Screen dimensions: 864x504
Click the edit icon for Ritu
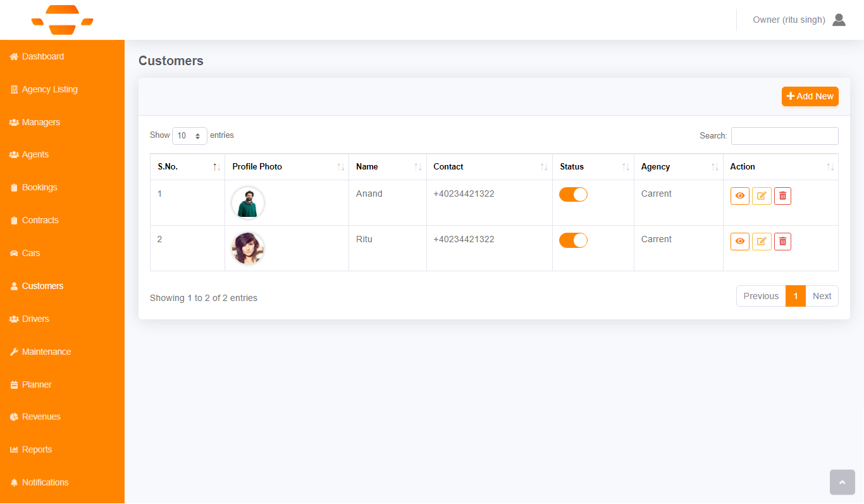[x=762, y=242]
